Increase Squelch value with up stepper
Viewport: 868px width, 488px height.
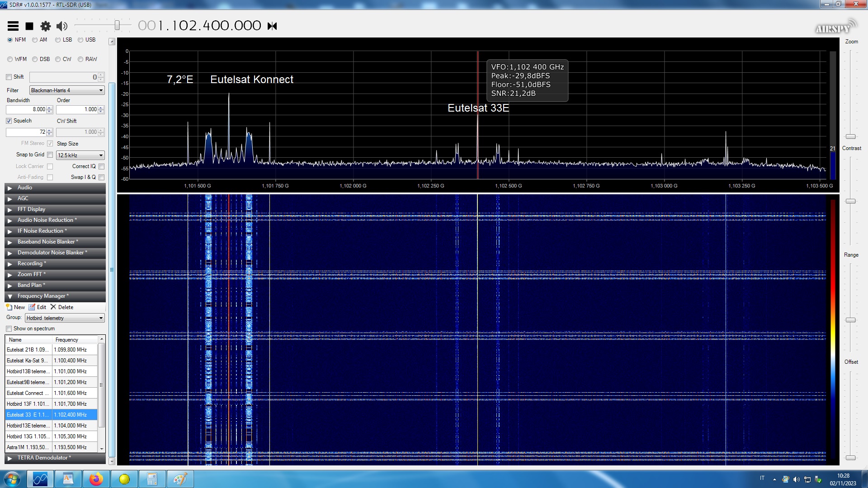(50, 130)
